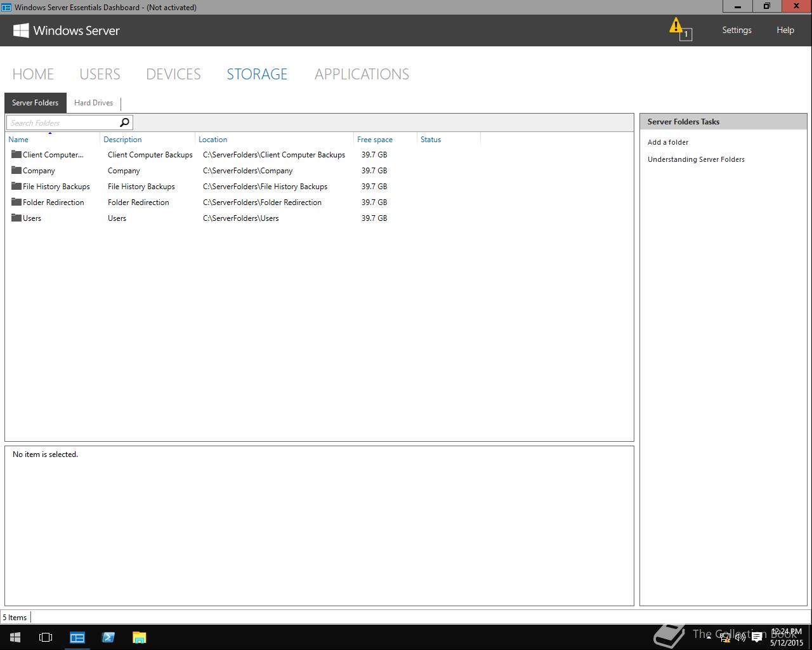Switch to the Hard Drives subtab

click(93, 103)
